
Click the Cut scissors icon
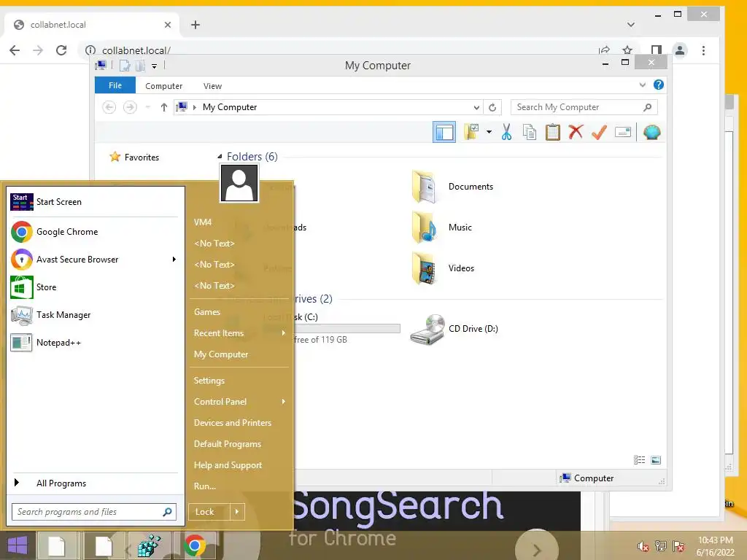pos(506,132)
